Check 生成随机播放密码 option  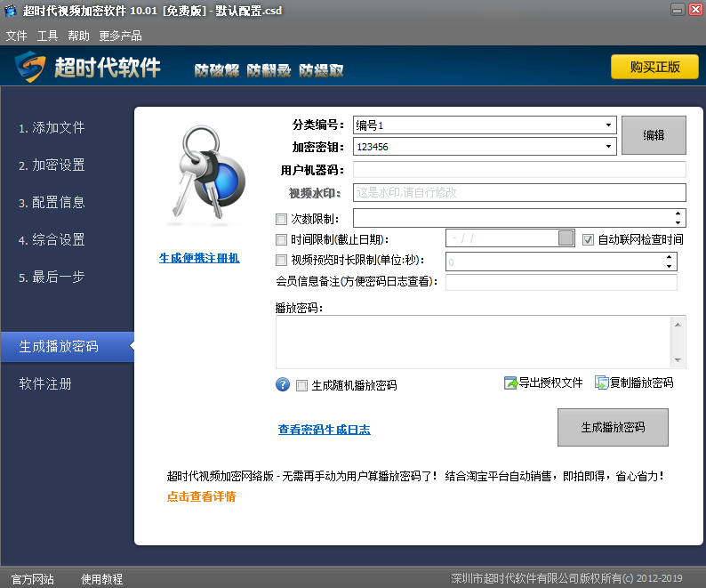[302, 385]
